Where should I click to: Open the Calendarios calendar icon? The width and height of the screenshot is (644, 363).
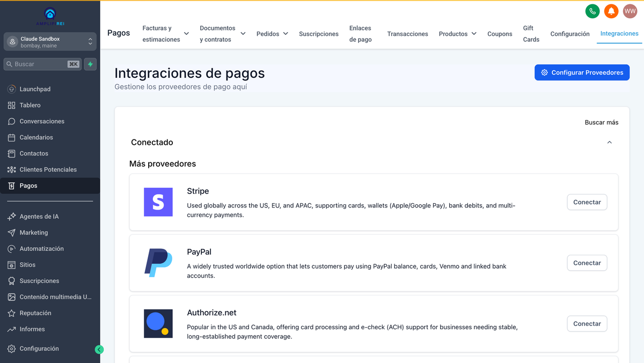[12, 137]
